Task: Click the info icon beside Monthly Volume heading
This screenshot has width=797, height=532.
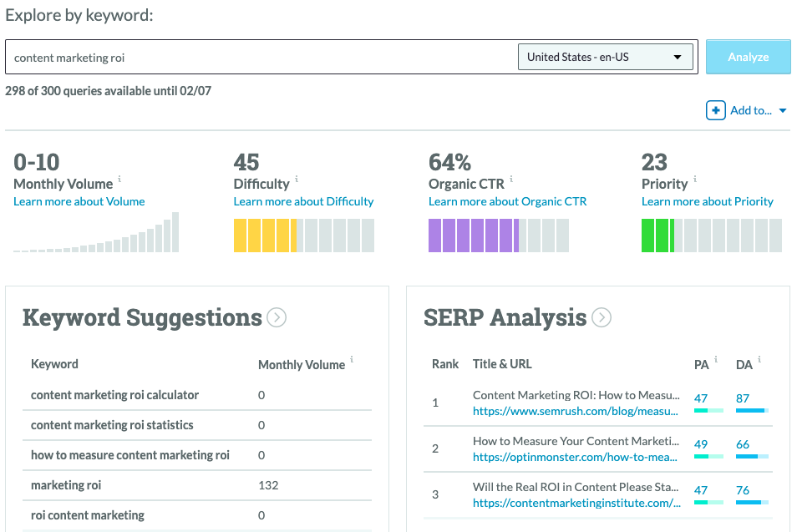Action: [x=119, y=179]
